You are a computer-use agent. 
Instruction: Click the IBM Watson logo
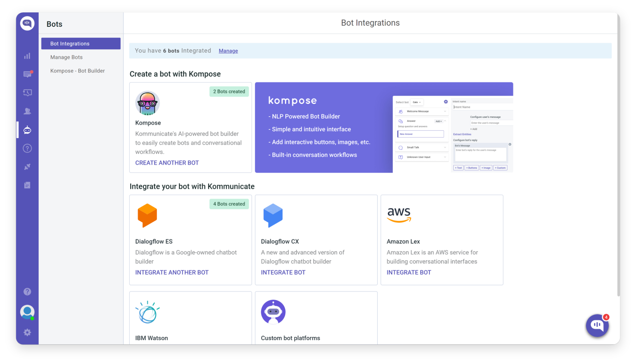click(147, 312)
